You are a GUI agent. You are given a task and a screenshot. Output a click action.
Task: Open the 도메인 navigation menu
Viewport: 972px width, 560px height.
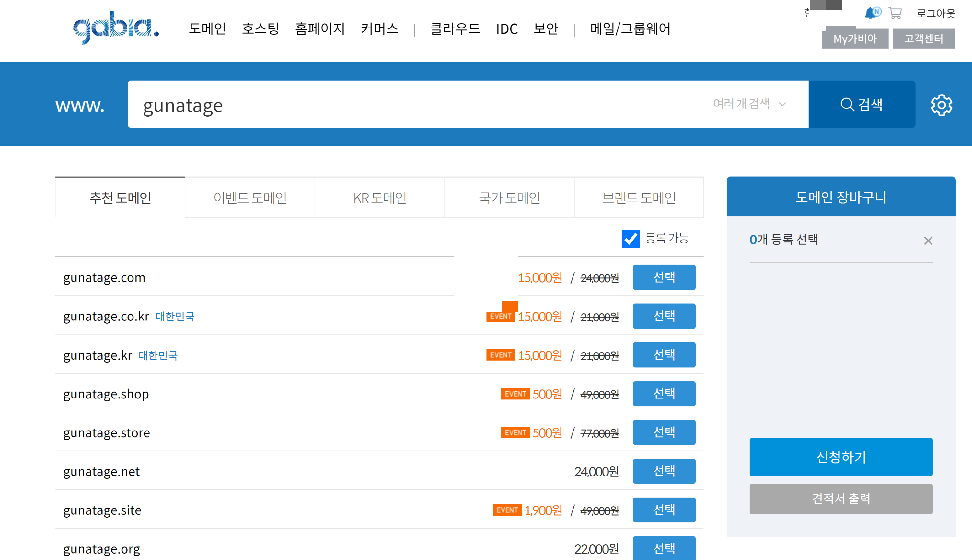pos(207,29)
